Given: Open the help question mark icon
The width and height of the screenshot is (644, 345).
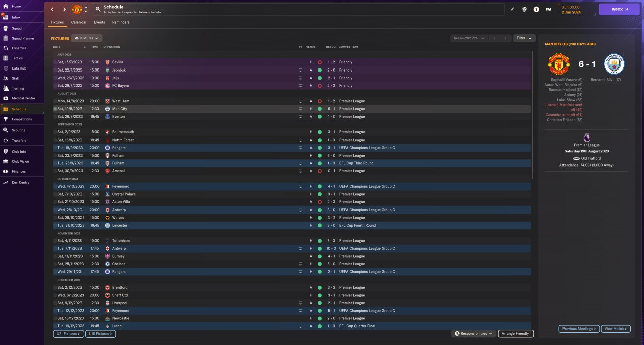Looking at the screenshot, I should click(x=536, y=9).
